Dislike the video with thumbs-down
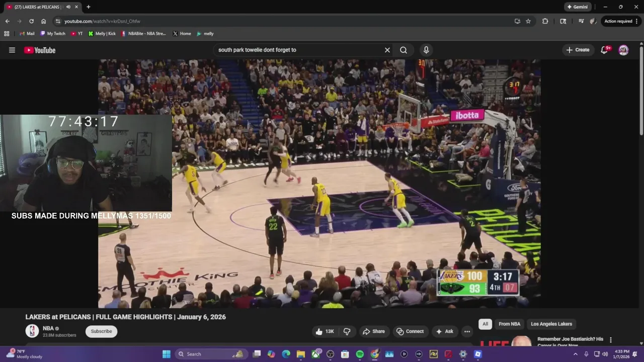This screenshot has height=362, width=644. (x=347, y=331)
